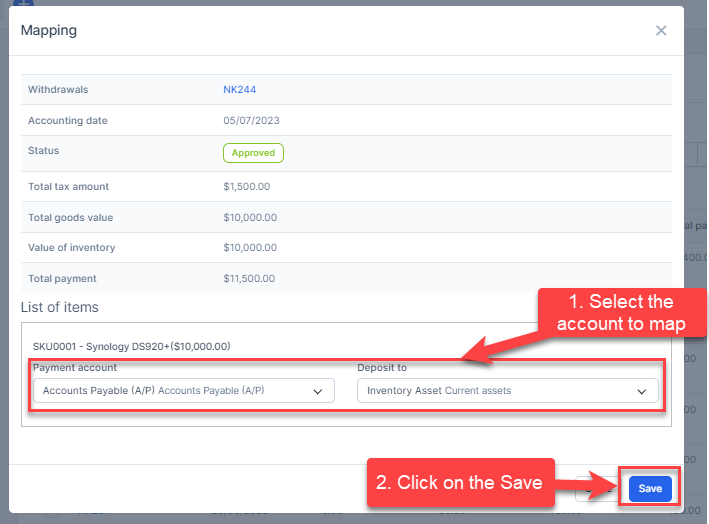Open the Payment account dropdown

point(183,391)
